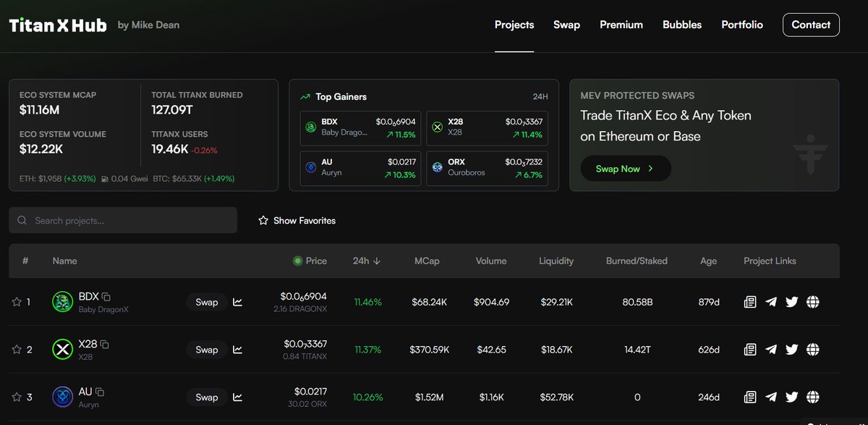Swap the BDX token
This screenshot has width=868, height=425.
pyautogui.click(x=207, y=302)
